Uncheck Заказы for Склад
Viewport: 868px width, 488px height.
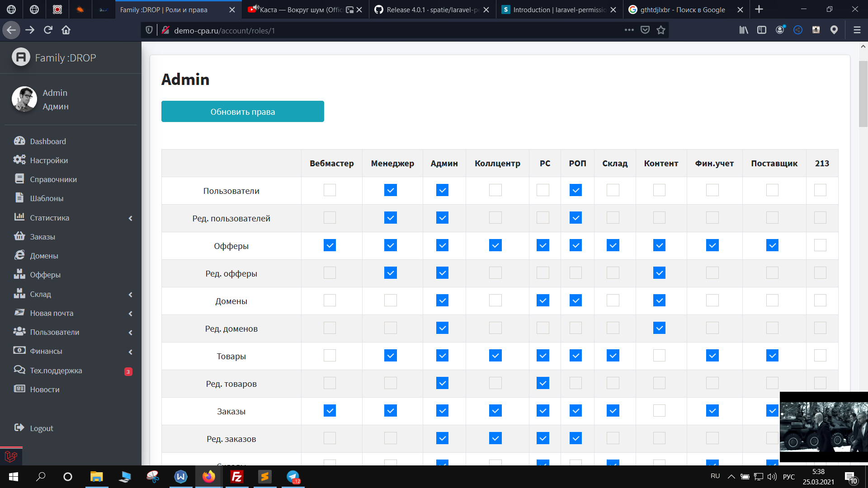point(613,411)
